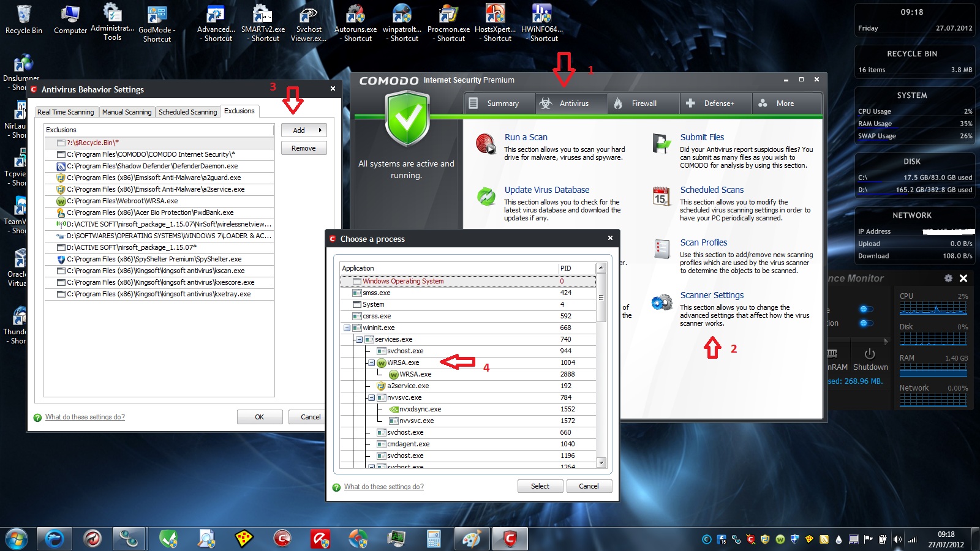Switch to the Manual Scanning tab

(x=127, y=112)
